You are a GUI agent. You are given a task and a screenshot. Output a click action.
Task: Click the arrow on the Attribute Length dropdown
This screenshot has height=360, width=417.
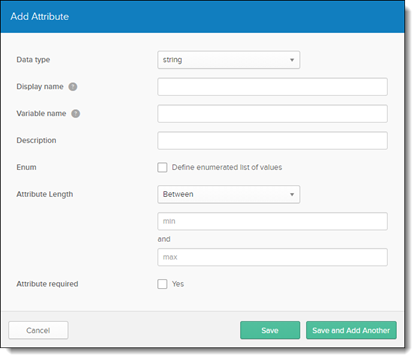292,194
